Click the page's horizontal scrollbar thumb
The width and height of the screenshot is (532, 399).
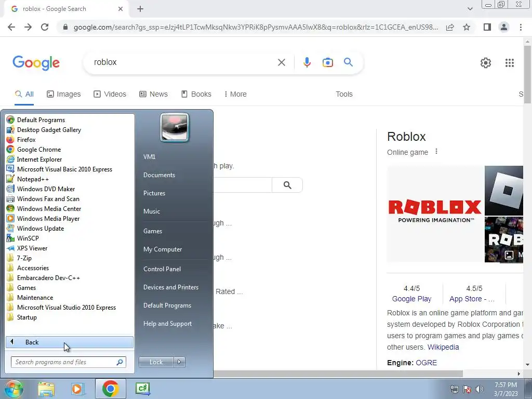338,374
